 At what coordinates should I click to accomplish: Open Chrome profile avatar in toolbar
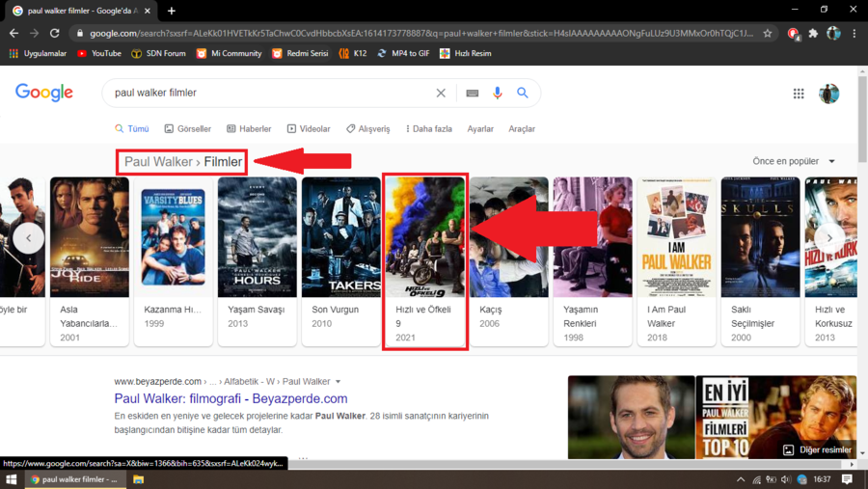(833, 33)
